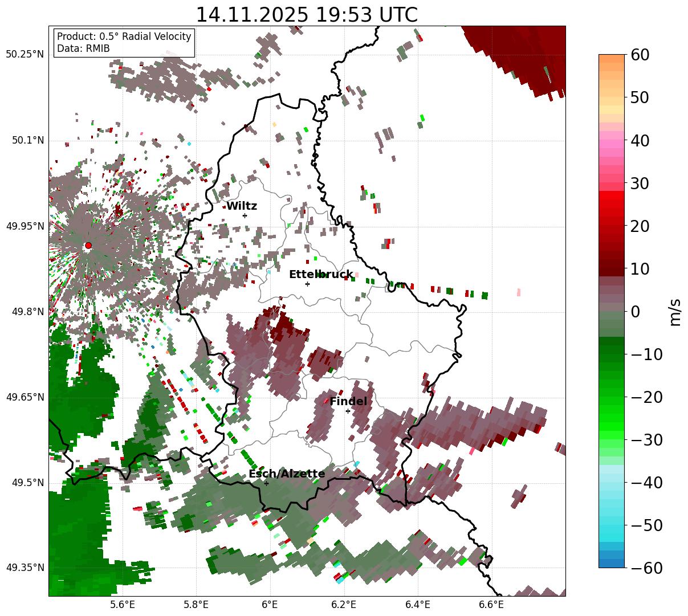Click the Product: 0.5° Radial Velocity label
Image resolution: width=688 pixels, height=616 pixels.
(x=124, y=36)
